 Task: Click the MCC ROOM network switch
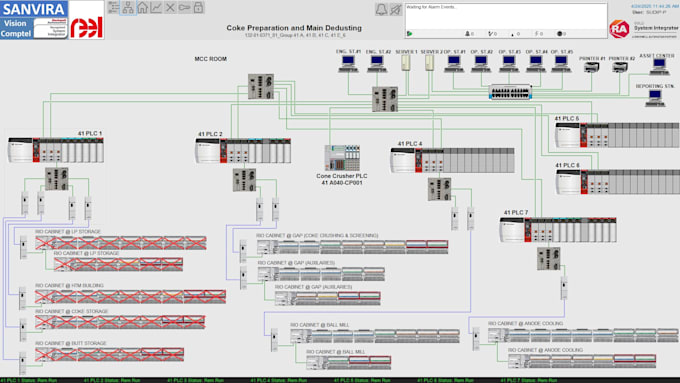261,86
